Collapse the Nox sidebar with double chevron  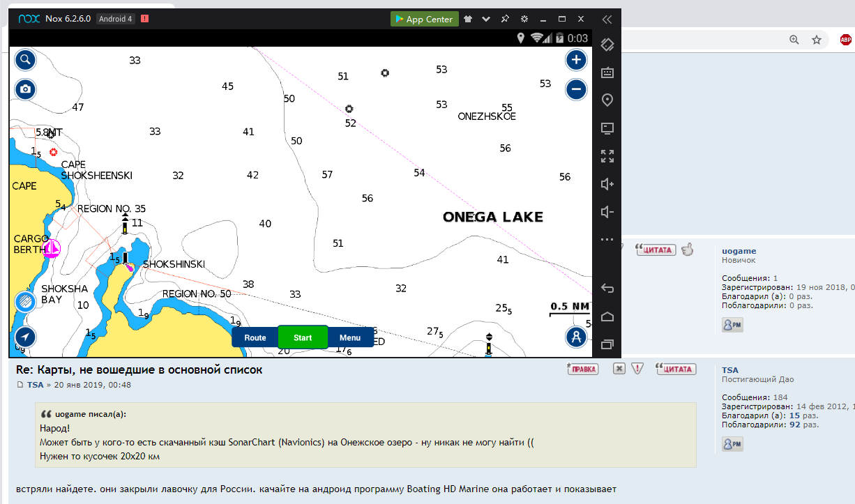[x=607, y=20]
